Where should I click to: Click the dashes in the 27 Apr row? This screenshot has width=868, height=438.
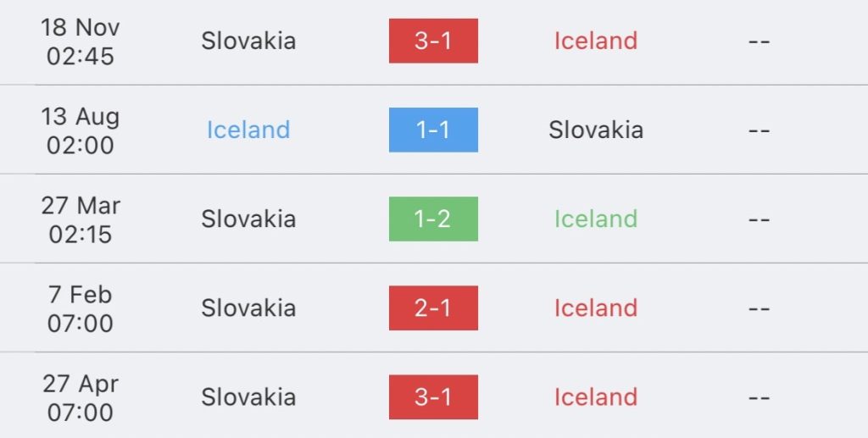click(759, 396)
